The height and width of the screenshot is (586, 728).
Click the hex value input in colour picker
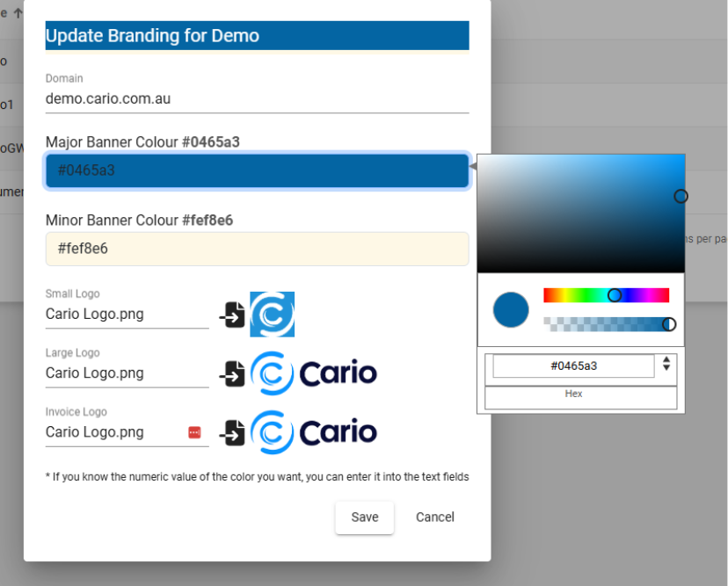tap(573, 365)
